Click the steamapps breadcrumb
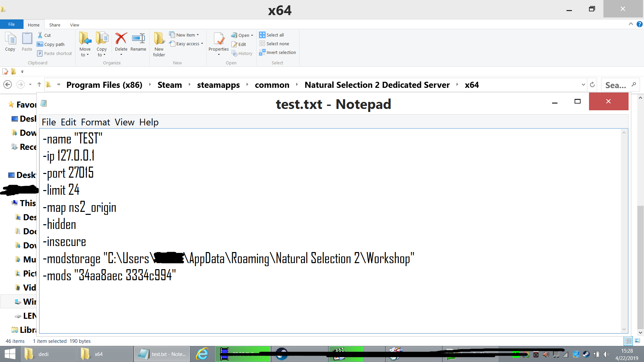644x362 pixels. (218, 85)
